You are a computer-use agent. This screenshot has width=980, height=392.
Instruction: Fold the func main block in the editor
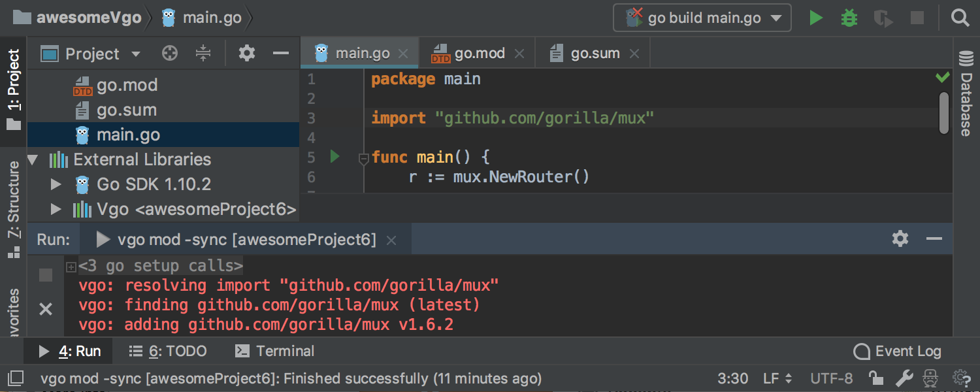(364, 158)
